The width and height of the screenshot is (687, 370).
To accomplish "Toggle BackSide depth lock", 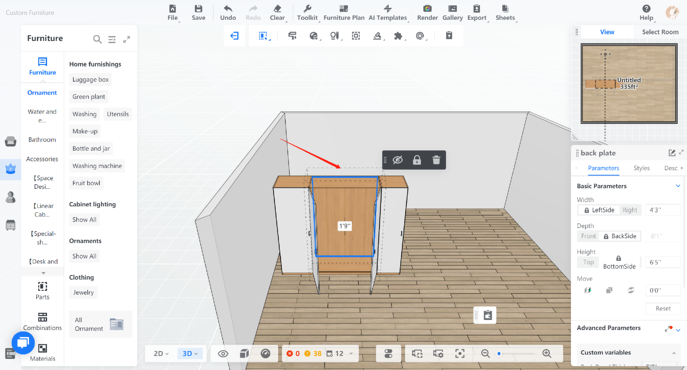I will pyautogui.click(x=620, y=236).
